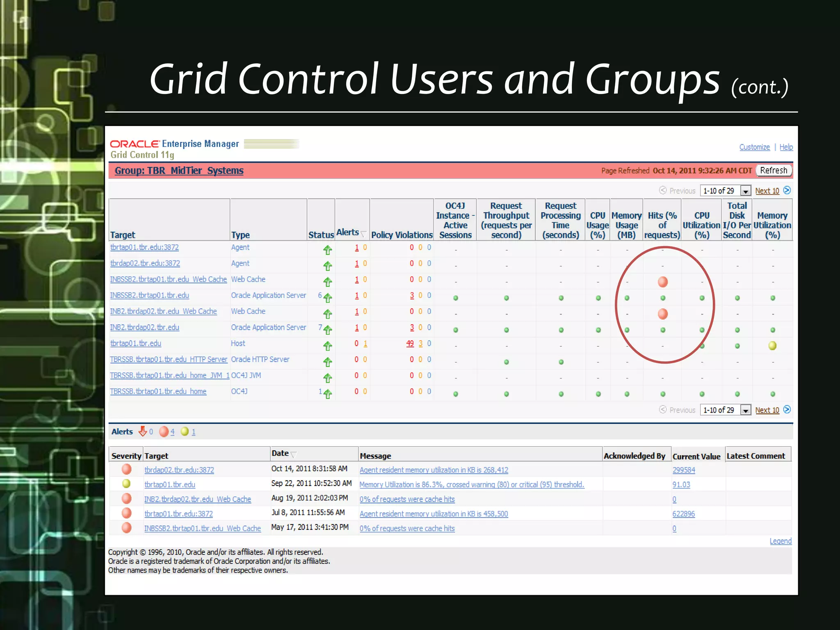Screen dimensions: 840x630
Task: Open target TBRSSB.tbrtap01.tbr.edu_HTTP Server
Action: click(169, 359)
